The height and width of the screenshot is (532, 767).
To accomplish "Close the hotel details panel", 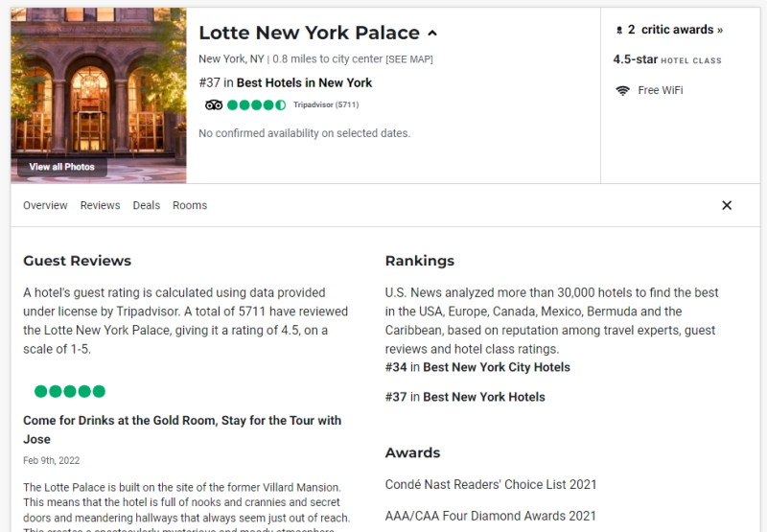I will (727, 205).
